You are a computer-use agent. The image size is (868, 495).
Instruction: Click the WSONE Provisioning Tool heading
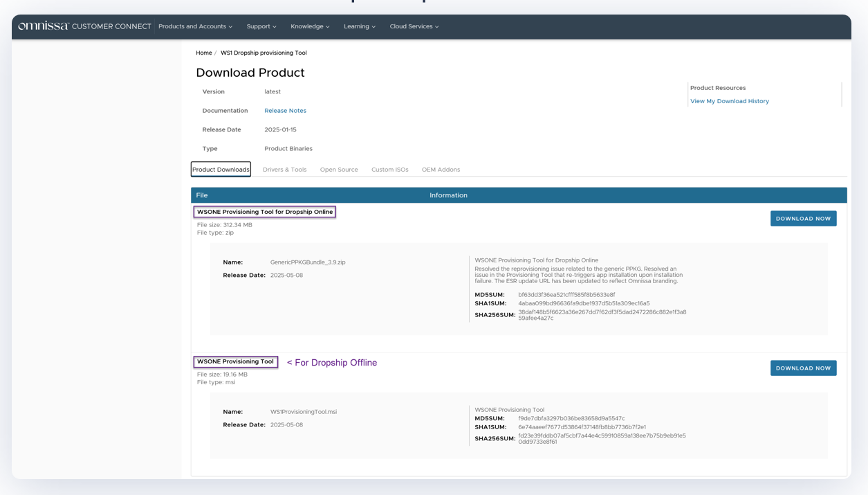pos(236,361)
